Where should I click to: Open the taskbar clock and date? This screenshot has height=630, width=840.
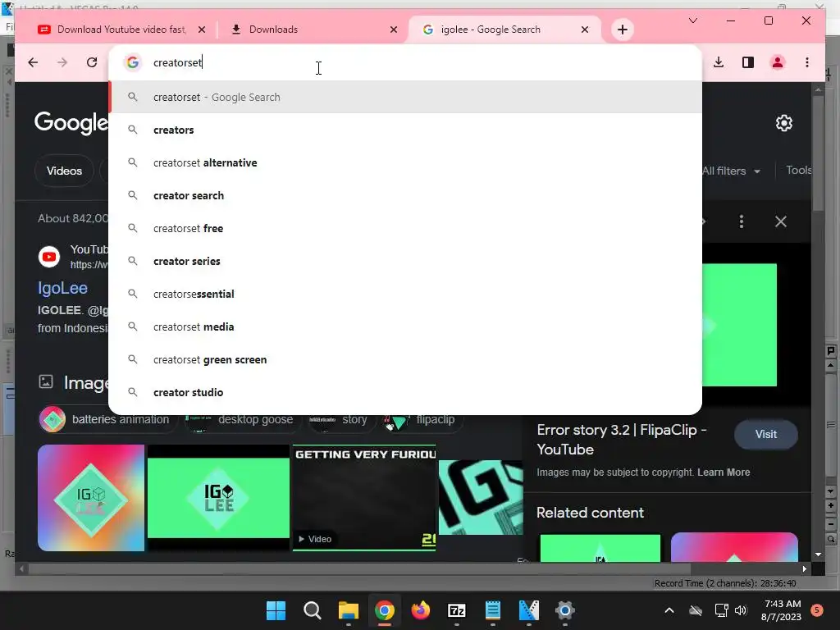781,610
